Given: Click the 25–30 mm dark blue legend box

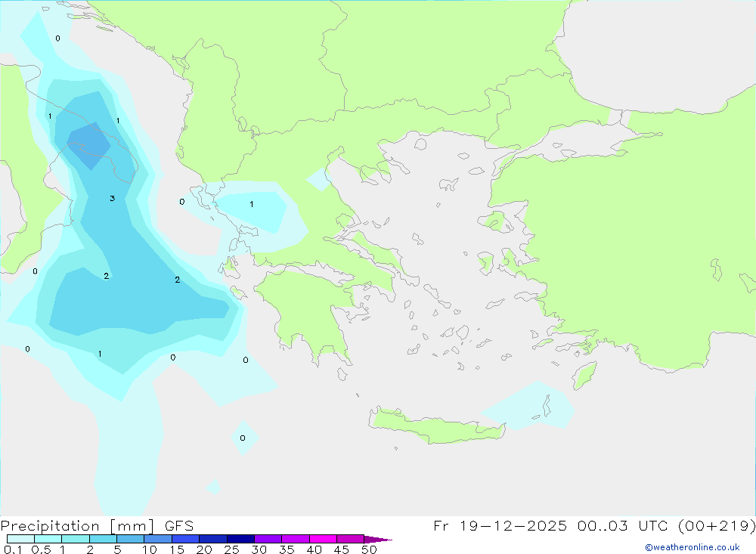Looking at the screenshot, I should click(240, 539).
